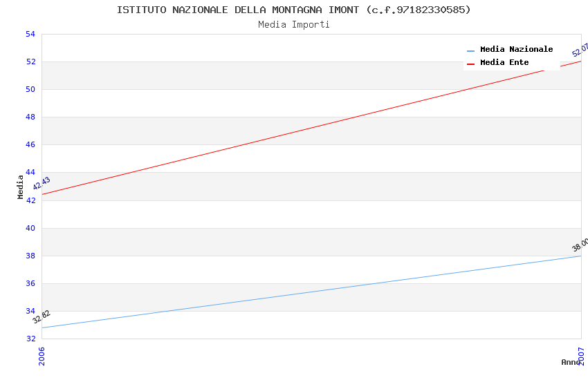Click the Media Nazionale legend label
The image size is (588, 380).
coord(516,49)
